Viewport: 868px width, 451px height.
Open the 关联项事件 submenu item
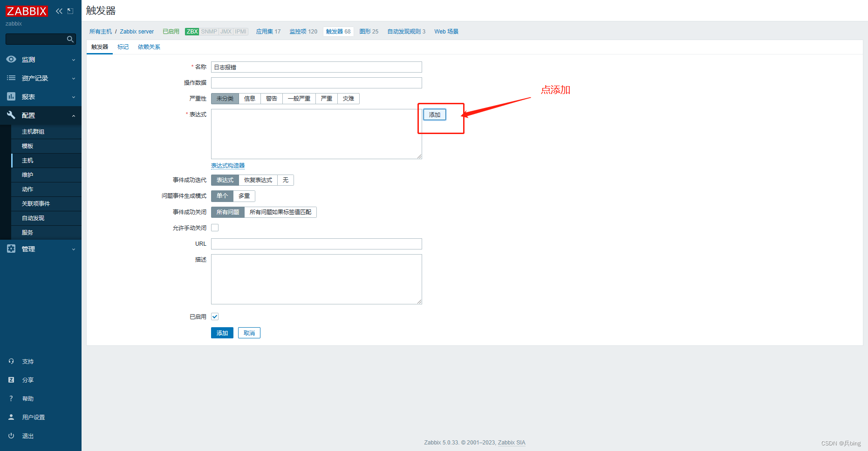click(46, 204)
